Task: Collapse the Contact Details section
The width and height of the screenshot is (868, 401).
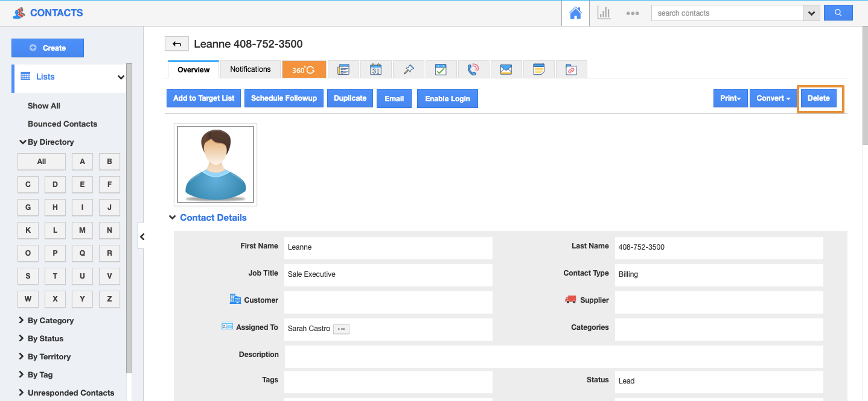Action: point(173,218)
